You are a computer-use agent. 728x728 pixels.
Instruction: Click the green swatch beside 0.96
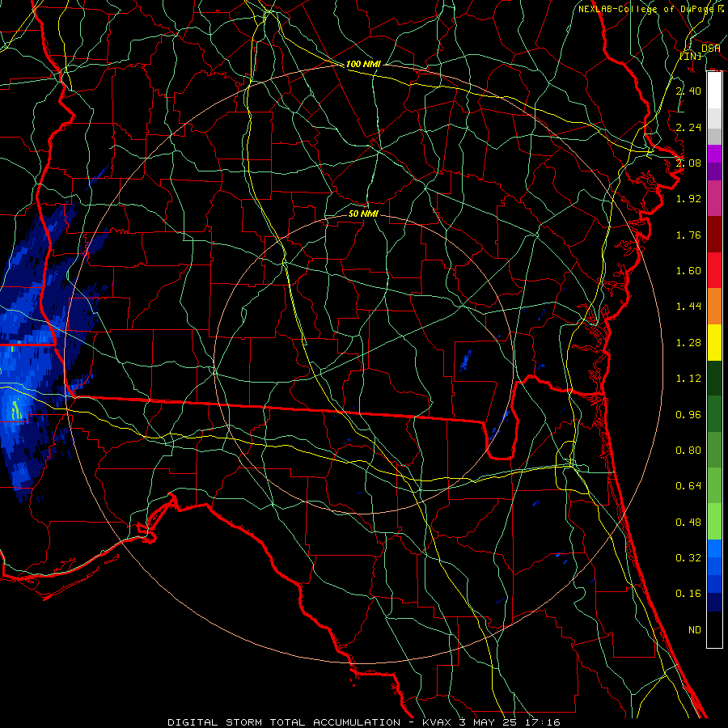pos(714,414)
